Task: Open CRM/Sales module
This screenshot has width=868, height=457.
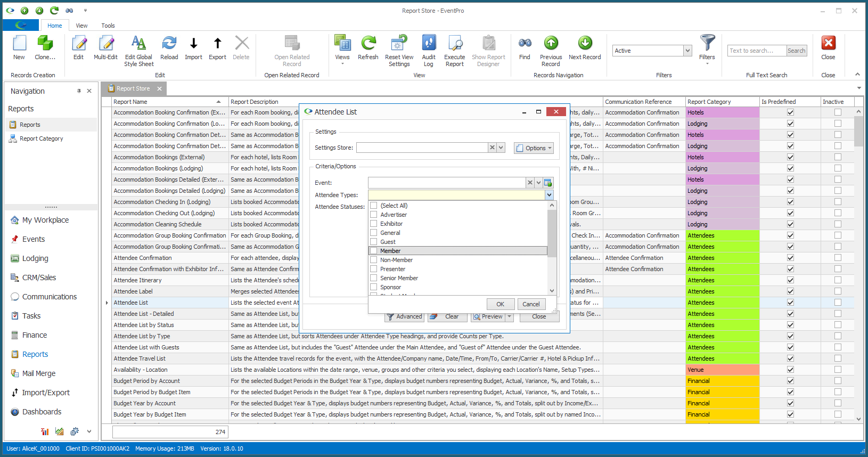Action: (39, 278)
